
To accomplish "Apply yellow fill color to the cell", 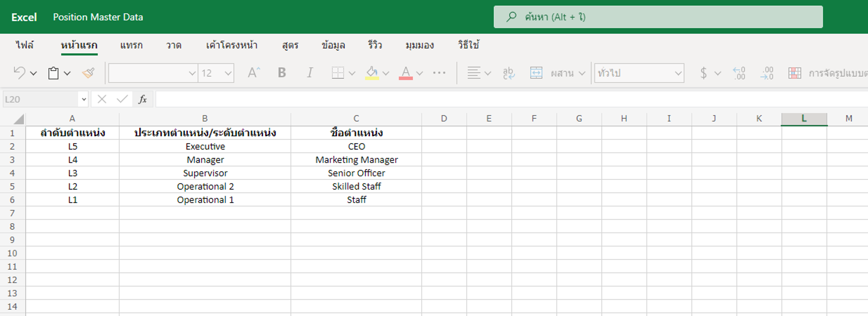I will click(372, 73).
